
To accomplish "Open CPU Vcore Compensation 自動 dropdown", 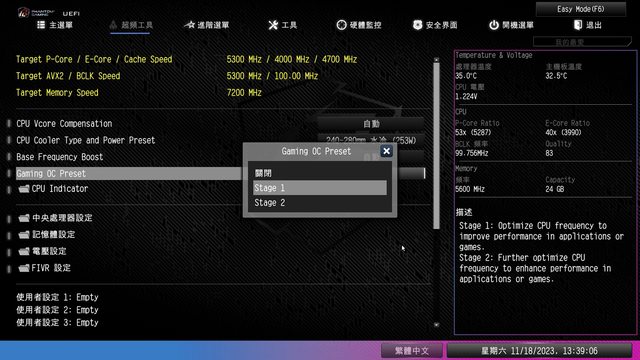I will (371, 124).
